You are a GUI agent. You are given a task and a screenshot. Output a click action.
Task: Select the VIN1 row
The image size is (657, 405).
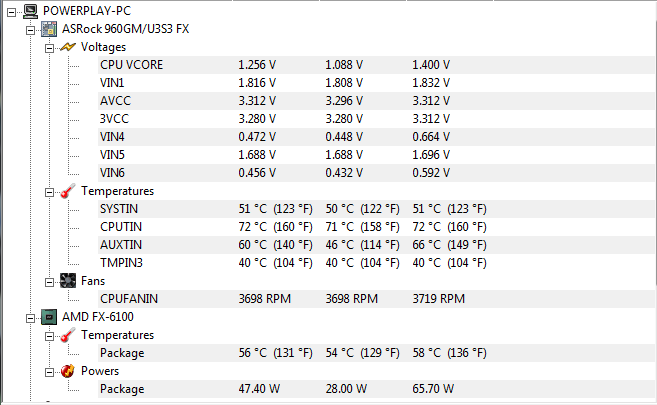376,83
